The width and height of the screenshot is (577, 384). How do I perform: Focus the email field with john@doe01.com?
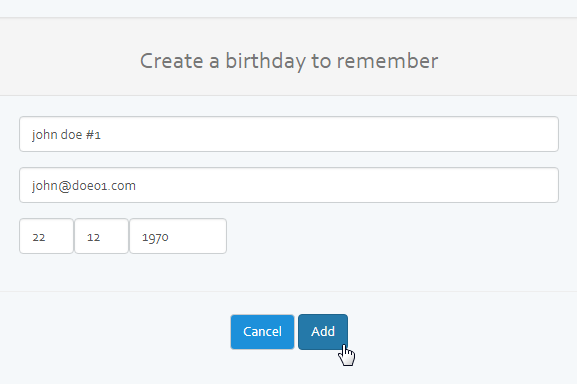coord(289,185)
